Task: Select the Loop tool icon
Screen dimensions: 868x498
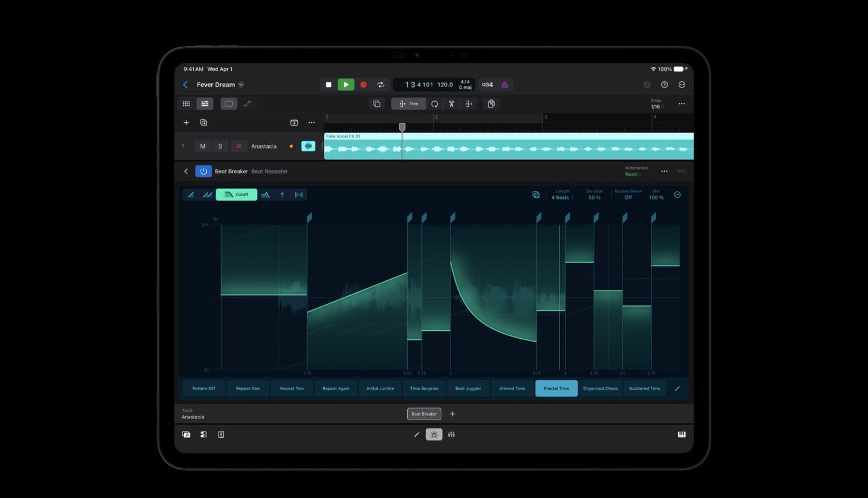Action: click(435, 103)
